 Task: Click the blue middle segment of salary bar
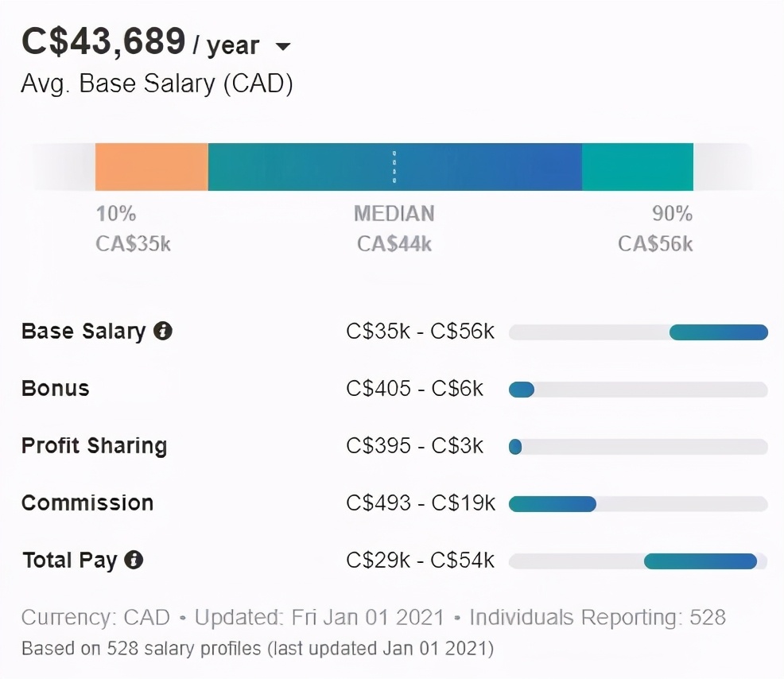tap(395, 167)
